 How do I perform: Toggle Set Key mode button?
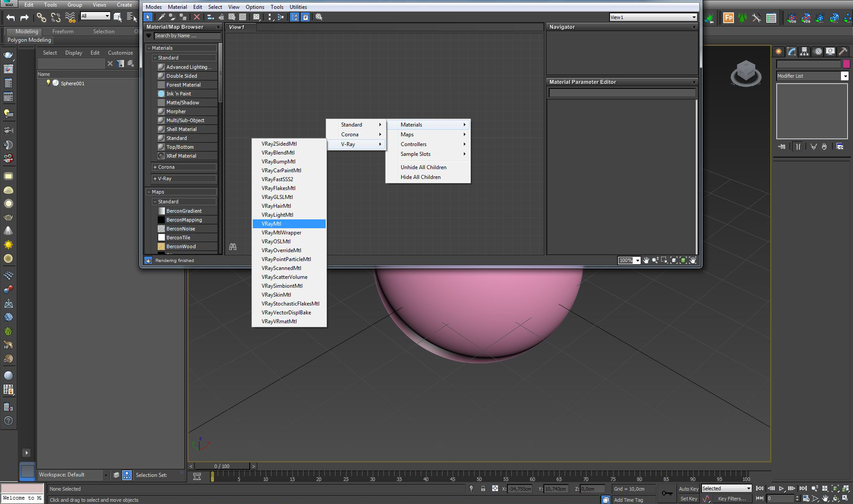[689, 499]
